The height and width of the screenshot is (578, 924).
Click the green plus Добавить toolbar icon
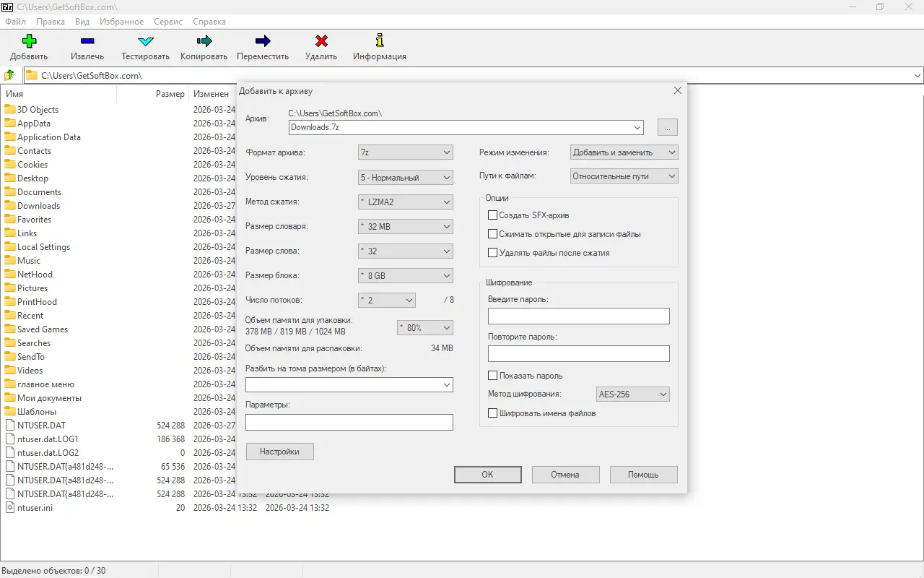[x=29, y=42]
